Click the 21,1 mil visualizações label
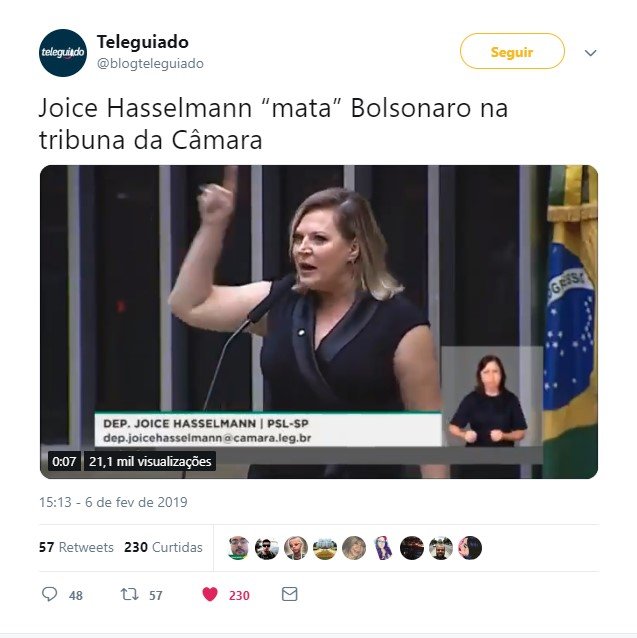Screen dimensions: 637x638 coord(150,461)
